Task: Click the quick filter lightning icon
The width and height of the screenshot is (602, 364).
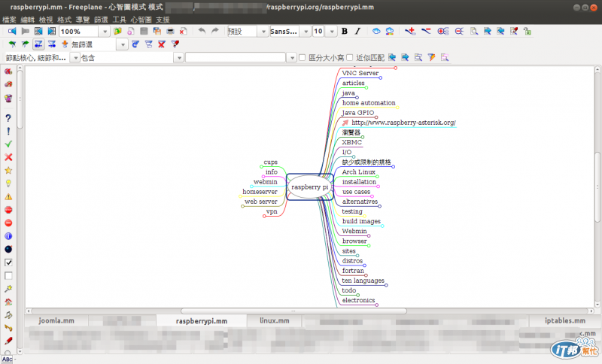Action: point(431,58)
